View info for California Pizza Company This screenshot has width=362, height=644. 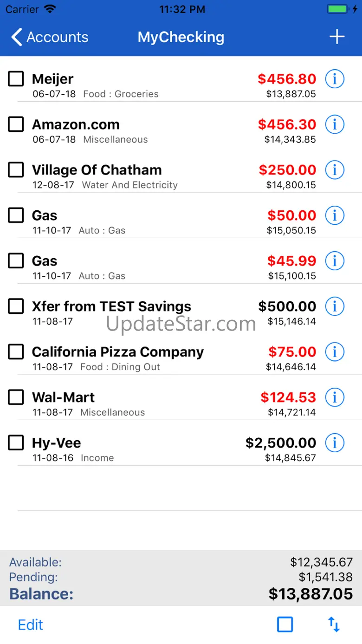coord(335,352)
